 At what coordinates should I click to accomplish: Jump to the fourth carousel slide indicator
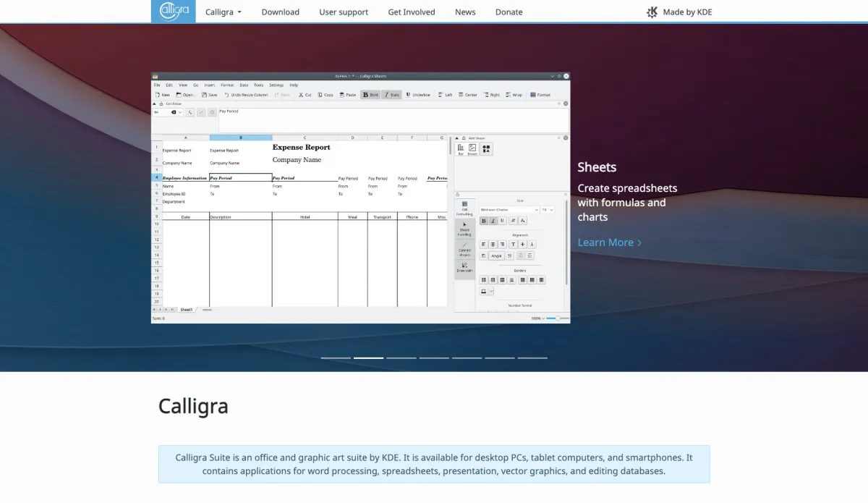[x=434, y=358]
